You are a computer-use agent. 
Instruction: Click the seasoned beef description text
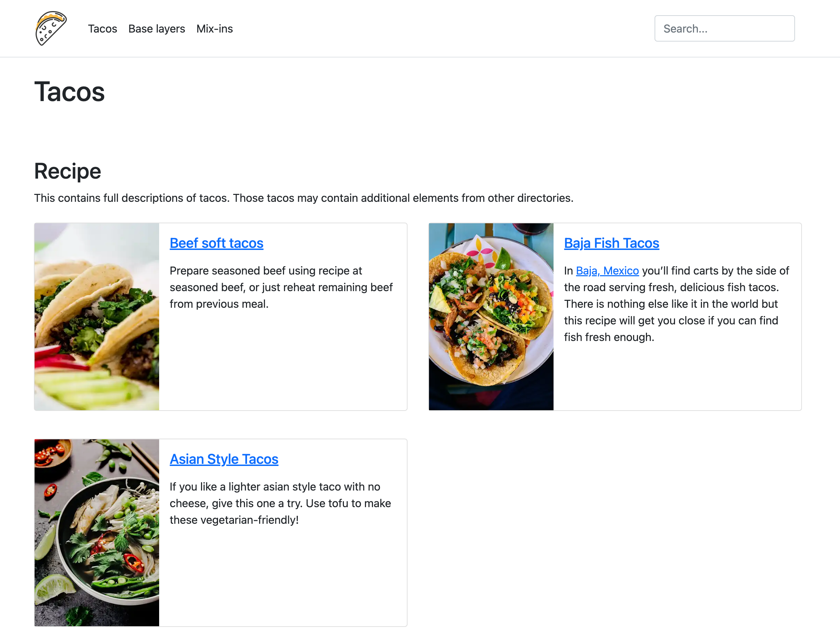[x=281, y=287]
